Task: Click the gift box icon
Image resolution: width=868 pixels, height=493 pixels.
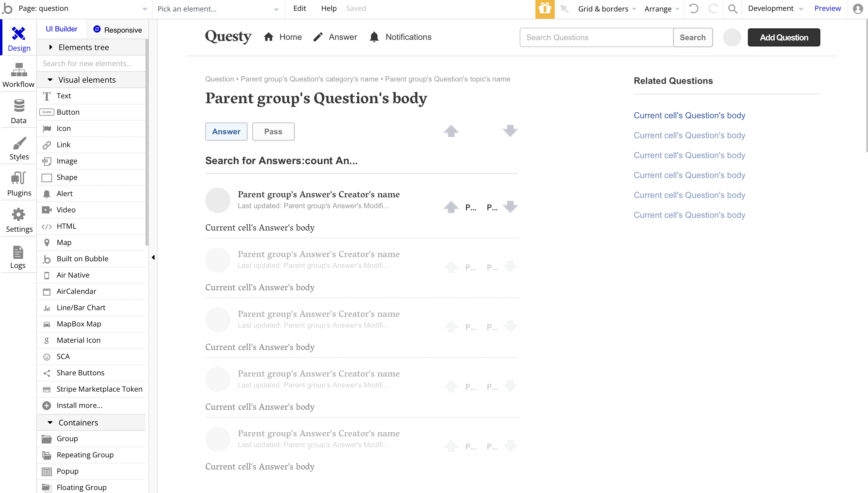Action: pos(544,9)
